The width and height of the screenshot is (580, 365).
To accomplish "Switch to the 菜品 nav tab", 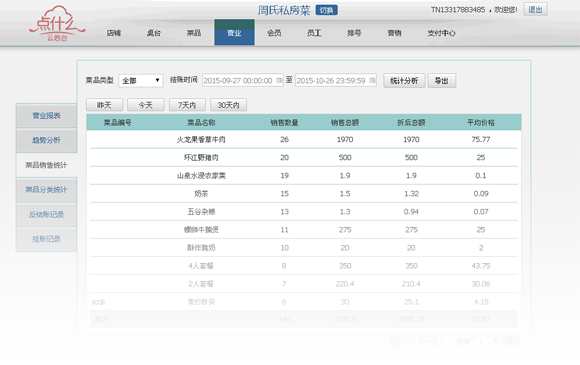I will (x=194, y=33).
